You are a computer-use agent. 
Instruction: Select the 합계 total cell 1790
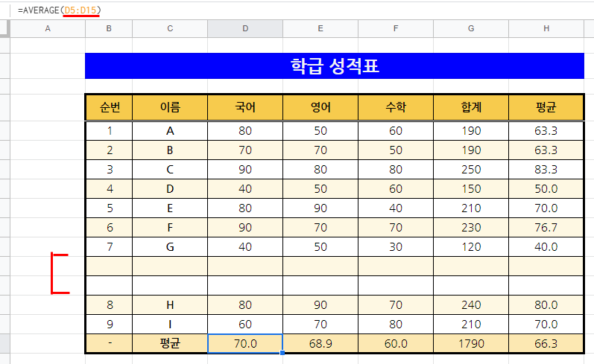pos(471,344)
